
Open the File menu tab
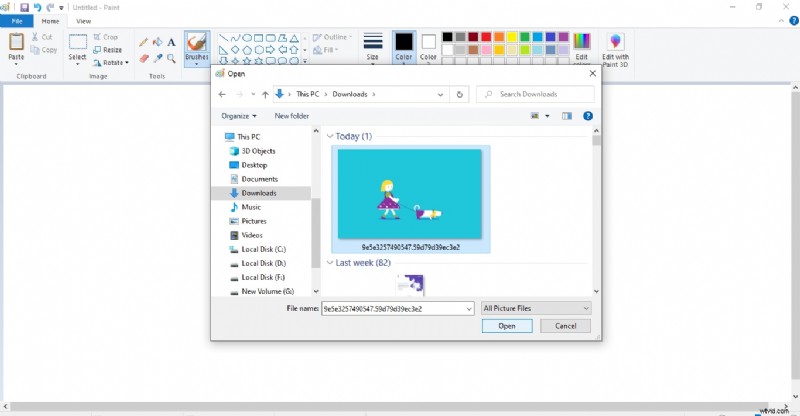coord(17,21)
